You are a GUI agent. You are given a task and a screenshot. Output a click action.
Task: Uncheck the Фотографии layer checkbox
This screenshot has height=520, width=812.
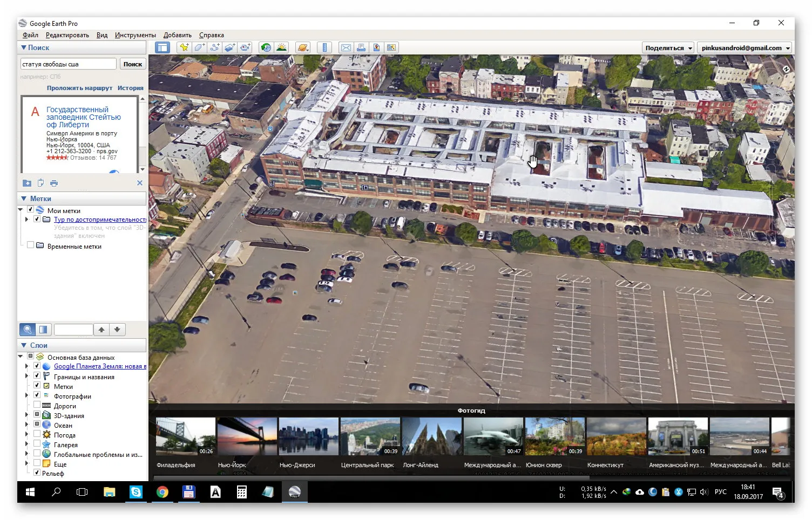37,396
